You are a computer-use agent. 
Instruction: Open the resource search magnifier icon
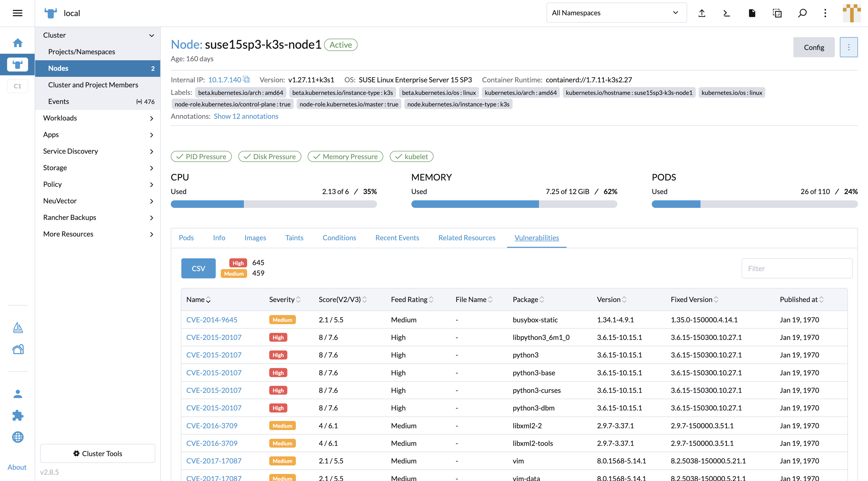802,13
